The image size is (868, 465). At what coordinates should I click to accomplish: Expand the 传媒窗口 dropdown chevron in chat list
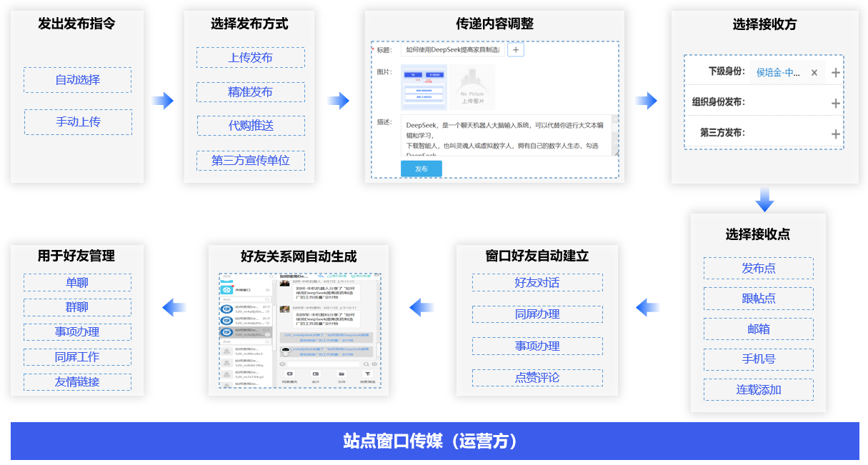[x=267, y=290]
